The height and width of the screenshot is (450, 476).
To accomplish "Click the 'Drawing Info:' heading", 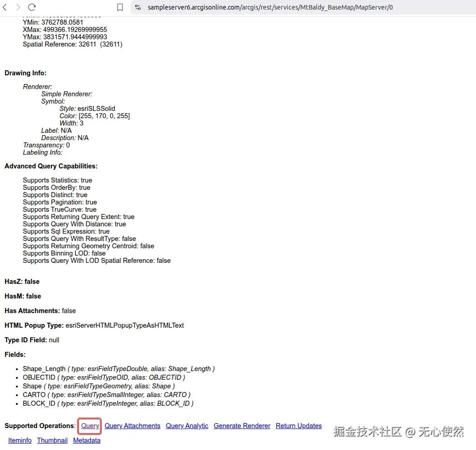I will coord(26,73).
